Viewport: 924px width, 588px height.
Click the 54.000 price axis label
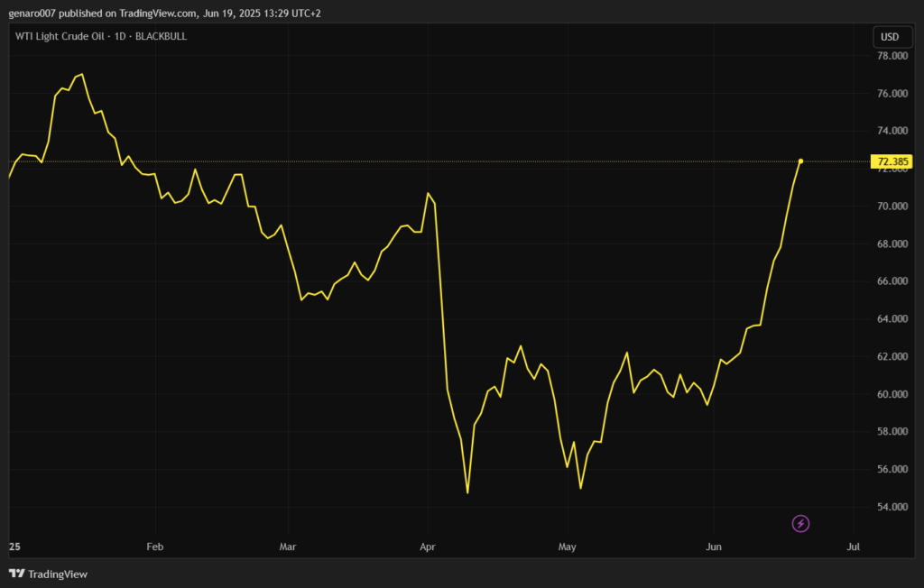click(x=892, y=507)
